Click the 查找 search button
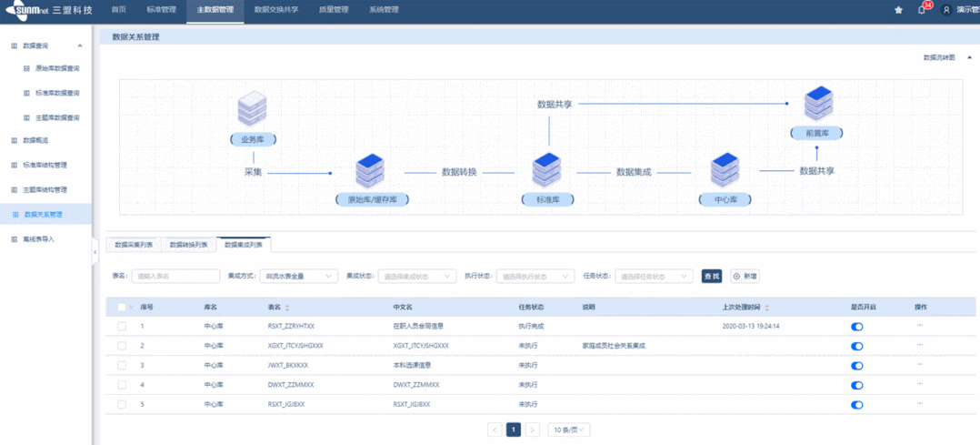Image resolution: width=980 pixels, height=445 pixels. (x=711, y=276)
